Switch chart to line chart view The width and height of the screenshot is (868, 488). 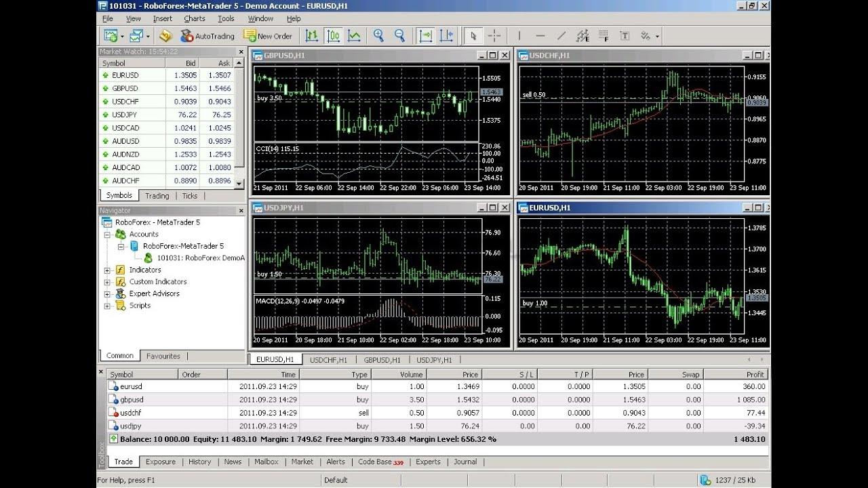(x=354, y=36)
